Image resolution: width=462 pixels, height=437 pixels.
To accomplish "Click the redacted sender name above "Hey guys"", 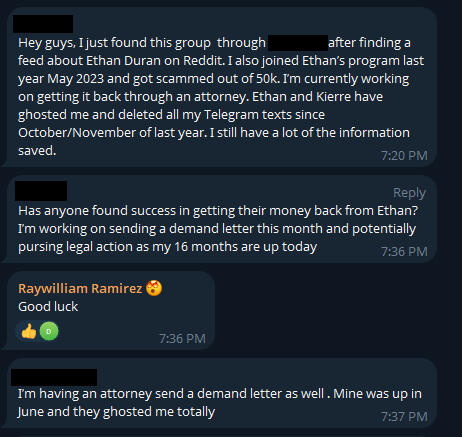I will [x=43, y=24].
